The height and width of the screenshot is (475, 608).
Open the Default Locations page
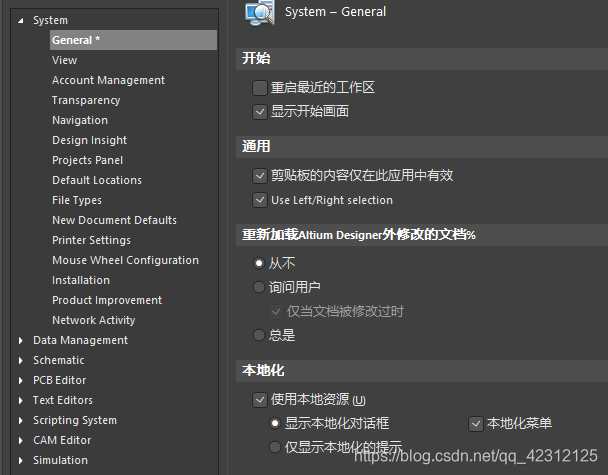tap(97, 180)
